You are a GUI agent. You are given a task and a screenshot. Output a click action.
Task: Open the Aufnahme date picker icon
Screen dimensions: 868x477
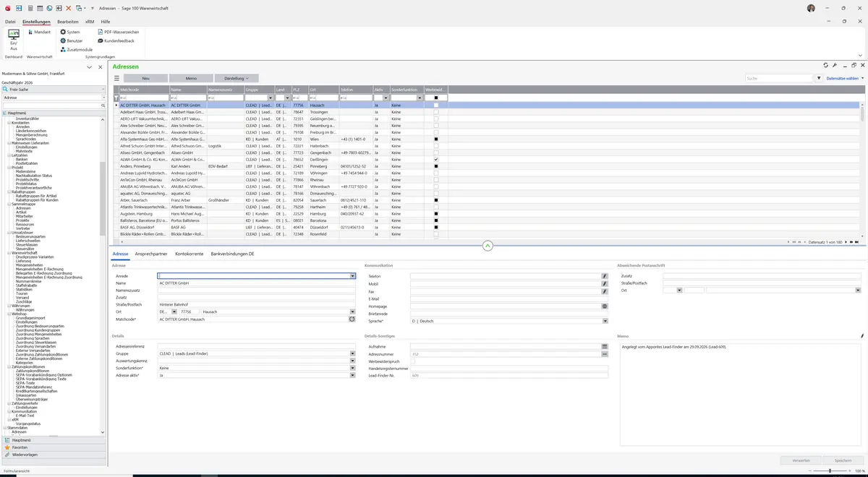(x=605, y=347)
